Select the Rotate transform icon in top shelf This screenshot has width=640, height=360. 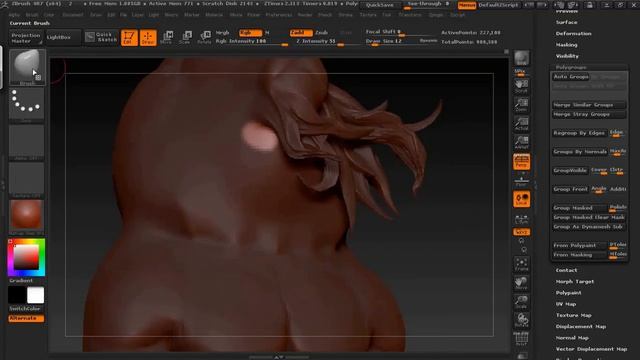[204, 37]
